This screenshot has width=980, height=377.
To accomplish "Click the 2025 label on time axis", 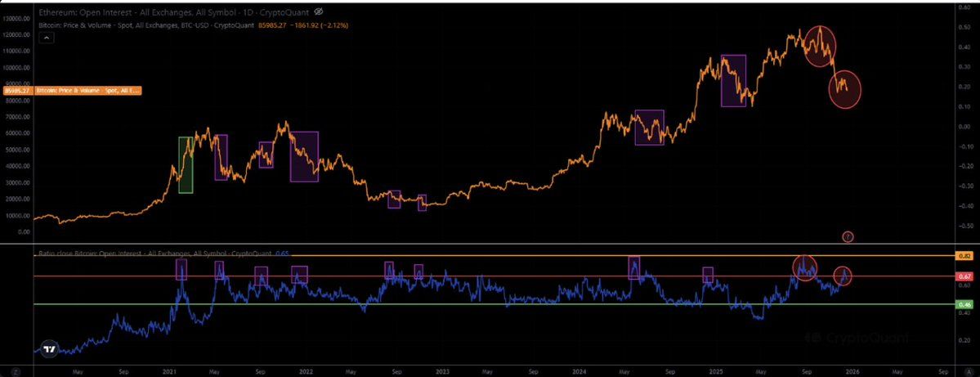I will (x=716, y=371).
